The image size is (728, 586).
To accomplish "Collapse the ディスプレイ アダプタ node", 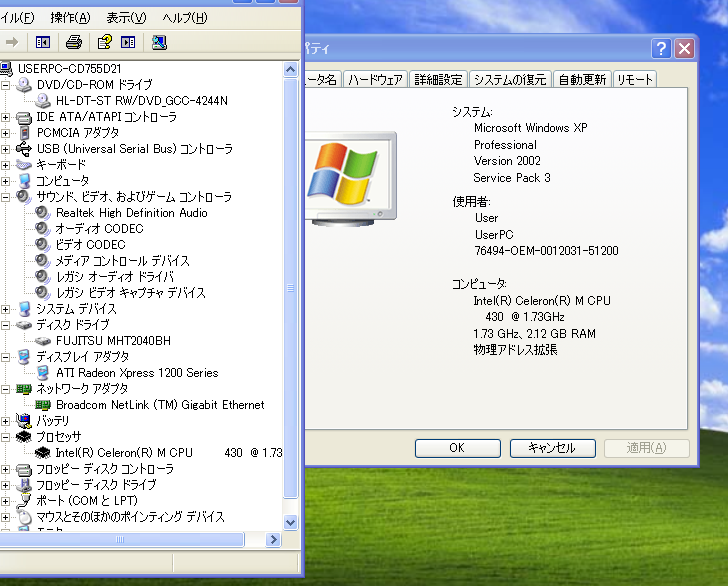I will pyautogui.click(x=5, y=357).
